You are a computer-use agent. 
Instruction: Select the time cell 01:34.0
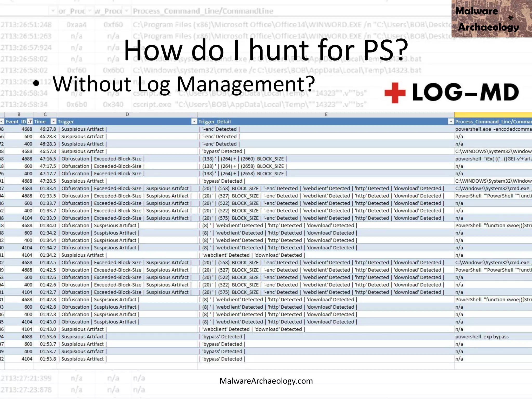coord(45,225)
